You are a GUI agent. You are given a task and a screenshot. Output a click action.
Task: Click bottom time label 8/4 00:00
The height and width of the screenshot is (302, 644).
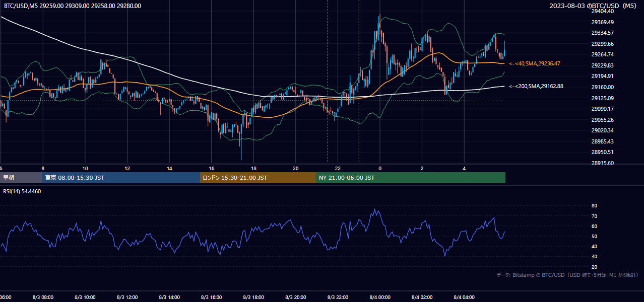click(x=380, y=297)
